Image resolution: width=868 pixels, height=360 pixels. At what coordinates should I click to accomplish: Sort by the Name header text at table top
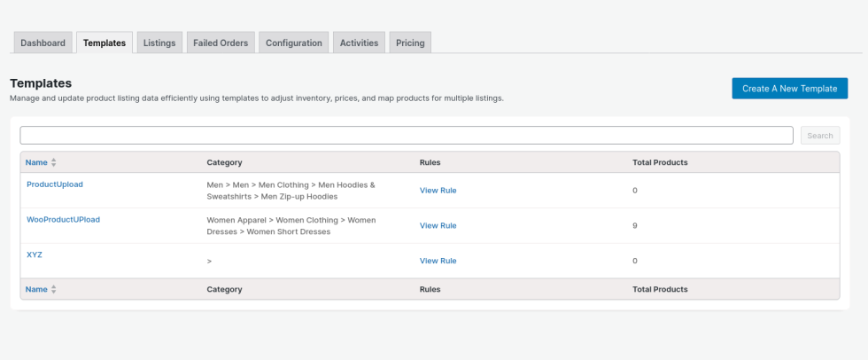36,163
